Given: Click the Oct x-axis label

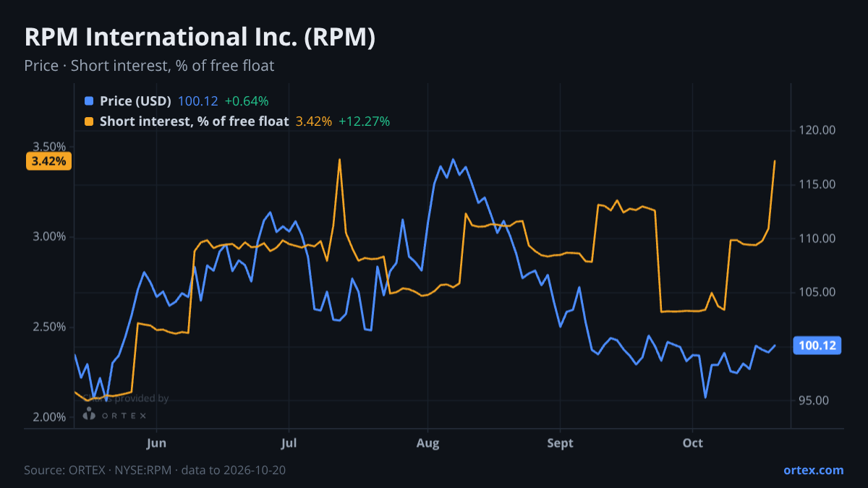Looking at the screenshot, I should (693, 442).
